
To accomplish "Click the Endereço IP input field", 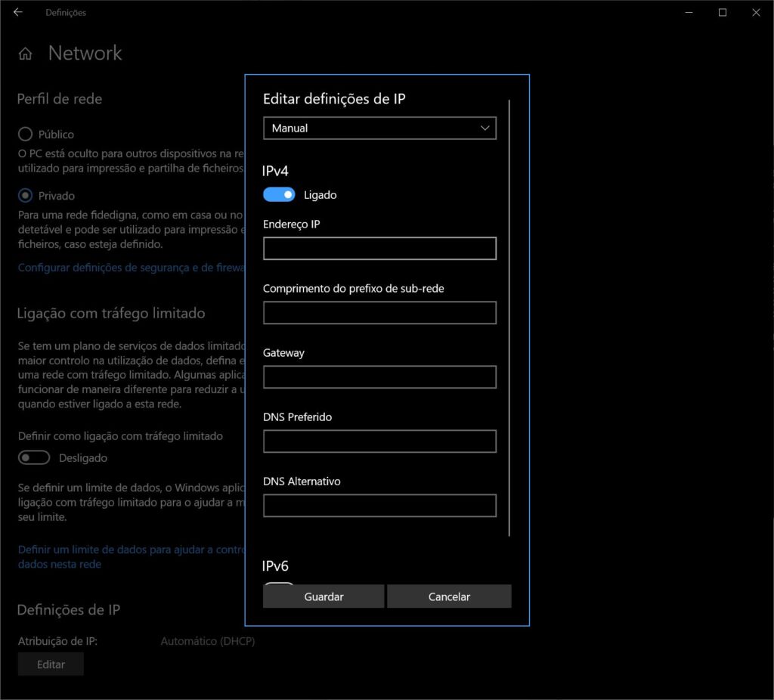I will pos(379,249).
